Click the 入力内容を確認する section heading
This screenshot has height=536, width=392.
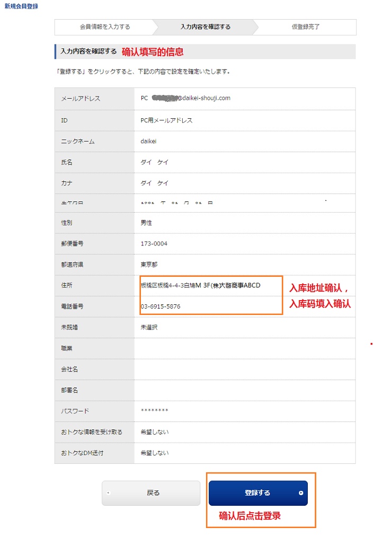[x=88, y=51]
